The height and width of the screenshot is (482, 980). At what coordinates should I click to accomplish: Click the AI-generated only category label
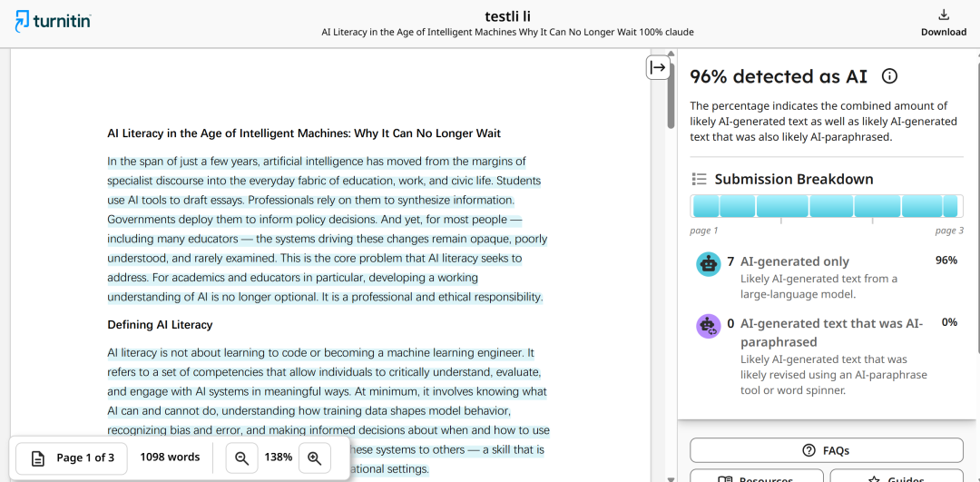(x=794, y=261)
